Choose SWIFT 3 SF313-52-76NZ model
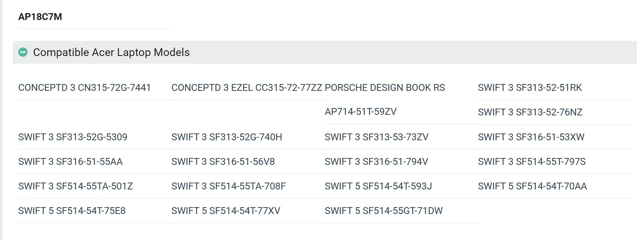Screen dimensions: 644x240 (530, 112)
